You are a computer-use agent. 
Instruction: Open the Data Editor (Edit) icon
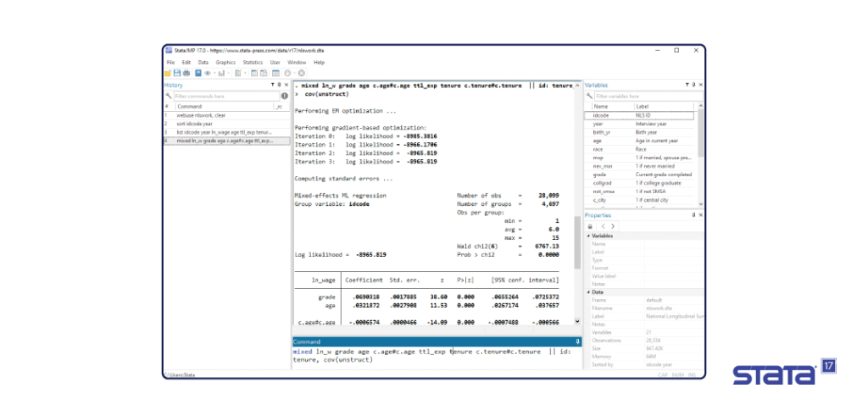pyautogui.click(x=254, y=73)
